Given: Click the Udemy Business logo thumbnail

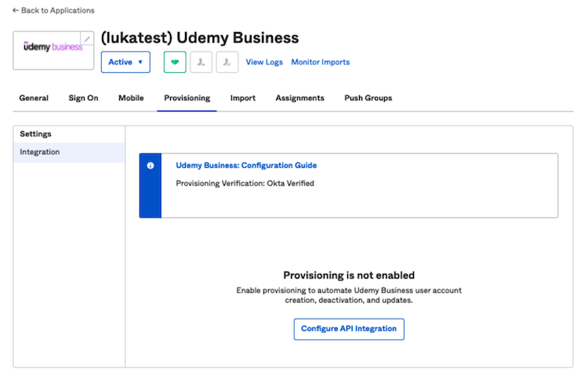Looking at the screenshot, I should coord(52,49).
